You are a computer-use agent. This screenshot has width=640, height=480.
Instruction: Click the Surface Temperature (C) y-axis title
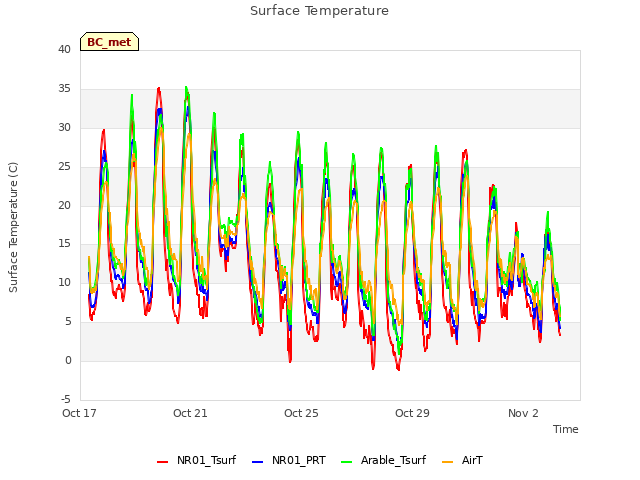[13, 227]
